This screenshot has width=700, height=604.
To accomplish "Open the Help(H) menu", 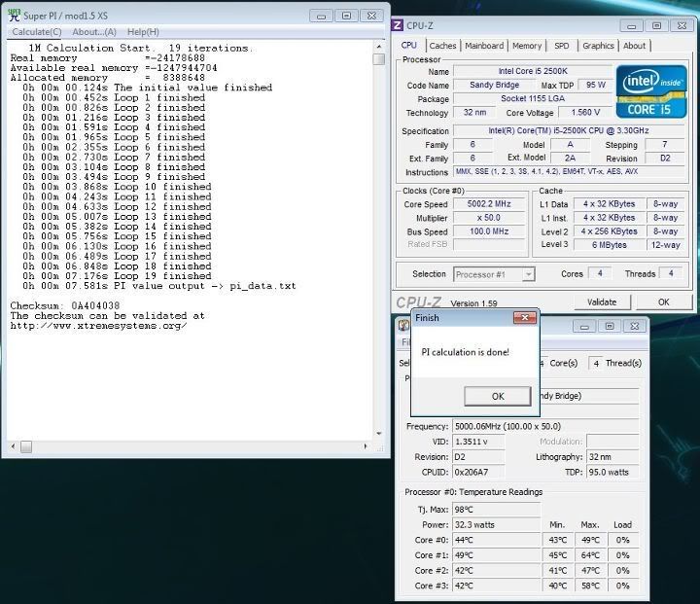I will pos(143,32).
